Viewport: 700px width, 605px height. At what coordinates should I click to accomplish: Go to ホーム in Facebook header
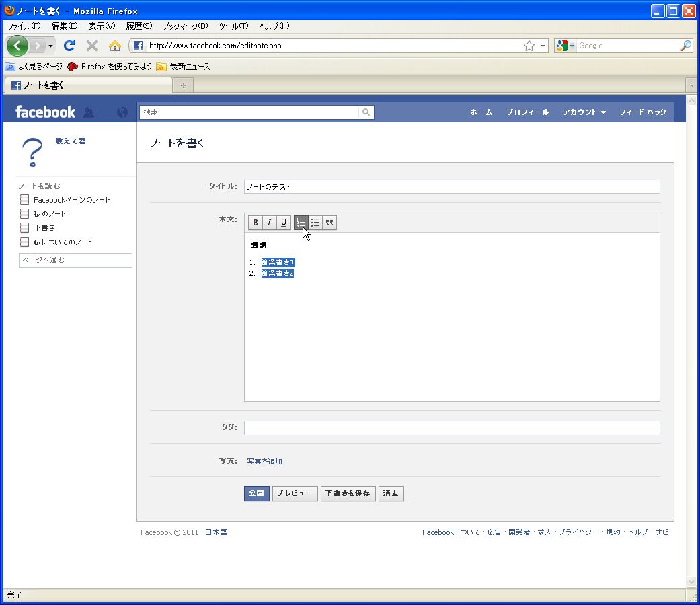(x=481, y=112)
